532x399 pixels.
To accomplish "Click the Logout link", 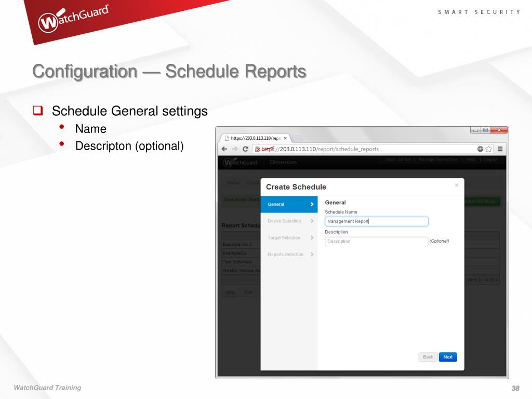I will pyautogui.click(x=490, y=159).
